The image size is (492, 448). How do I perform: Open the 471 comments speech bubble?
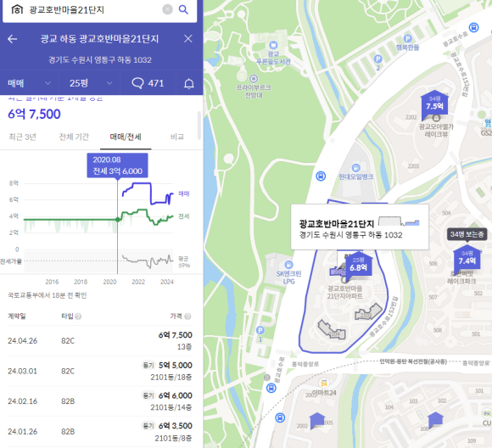point(148,83)
